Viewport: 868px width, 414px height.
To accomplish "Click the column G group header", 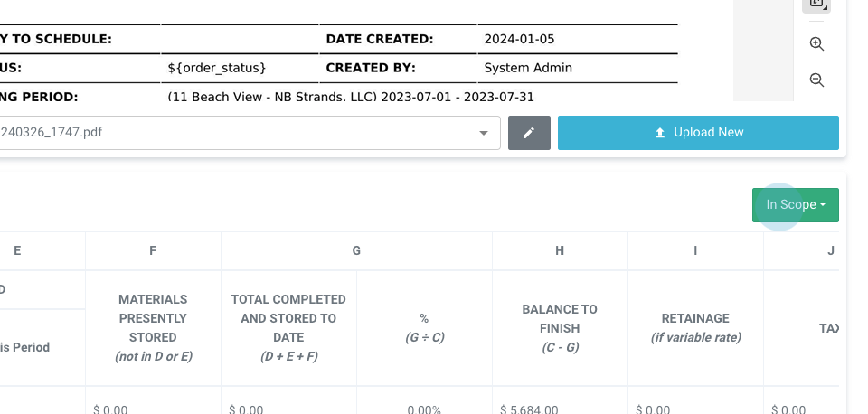I will (x=356, y=251).
